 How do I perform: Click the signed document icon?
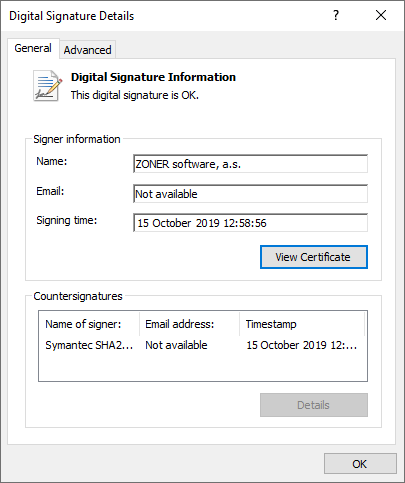pyautogui.click(x=47, y=86)
